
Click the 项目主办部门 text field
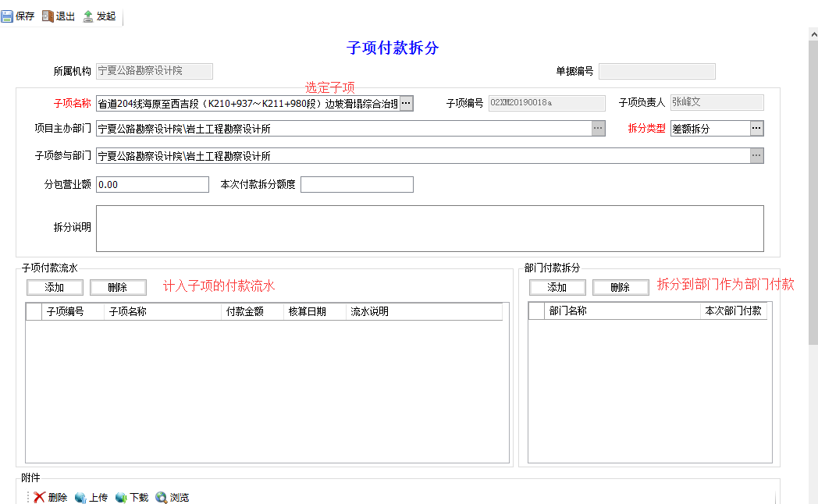point(343,128)
